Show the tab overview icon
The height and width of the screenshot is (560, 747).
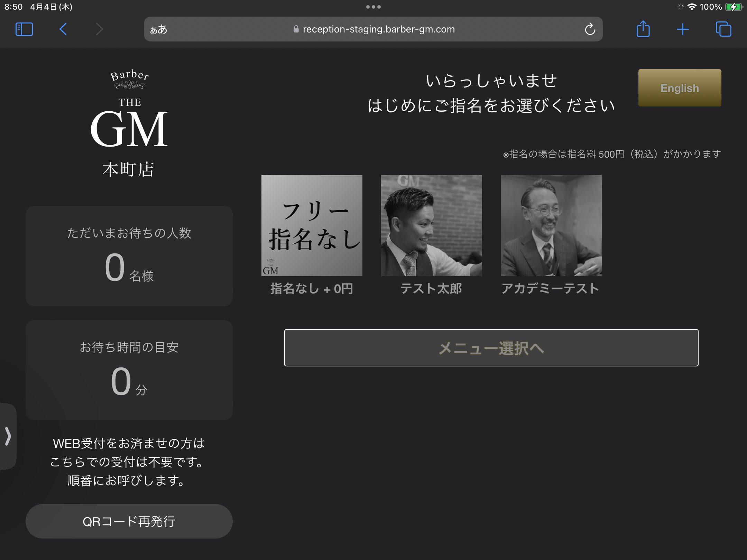[723, 29]
